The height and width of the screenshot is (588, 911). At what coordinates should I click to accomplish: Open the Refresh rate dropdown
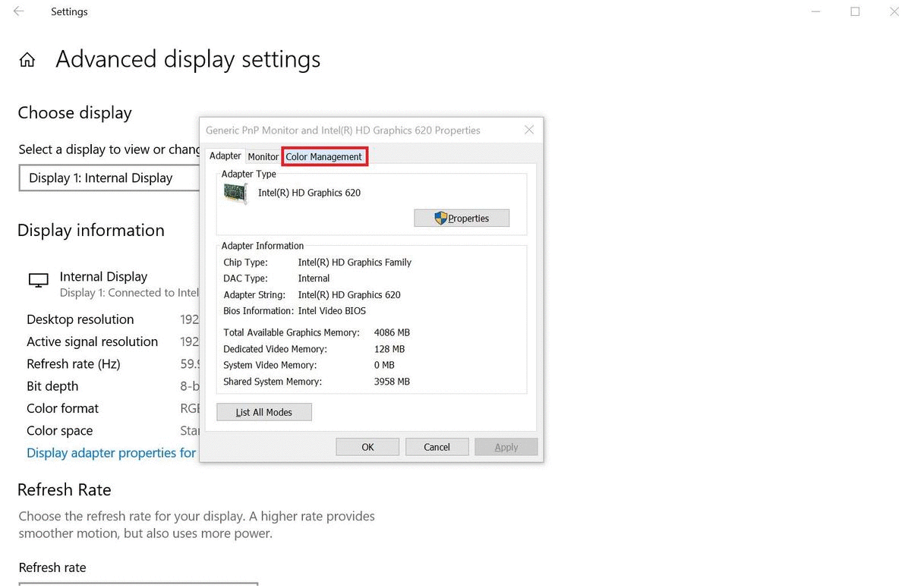click(139, 585)
